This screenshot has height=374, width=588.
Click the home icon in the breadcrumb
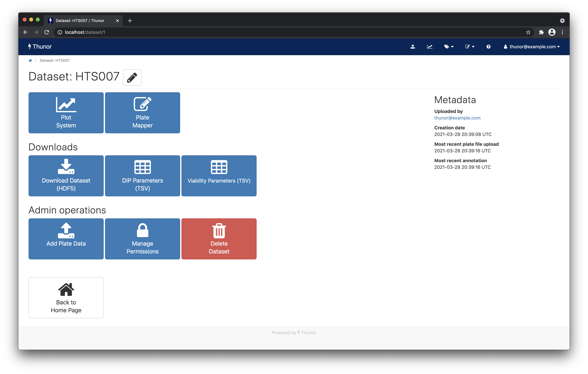[30, 60]
